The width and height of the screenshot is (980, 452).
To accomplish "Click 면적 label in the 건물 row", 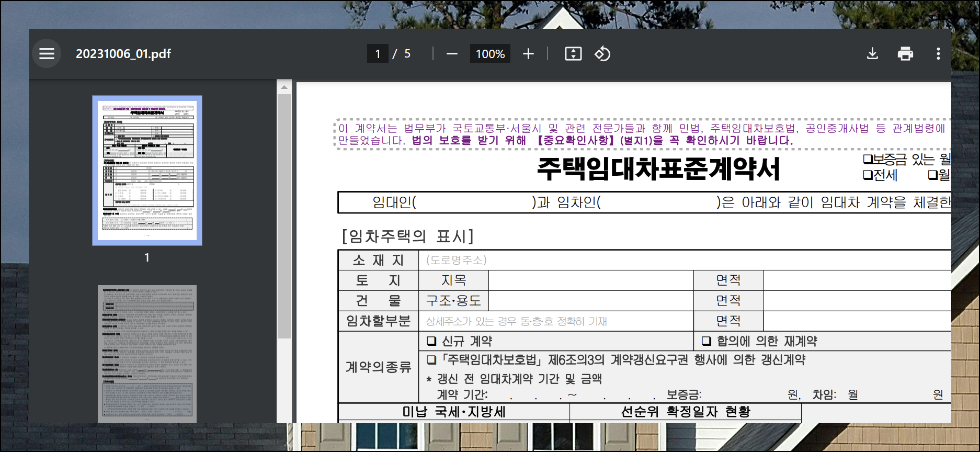I will tap(728, 301).
